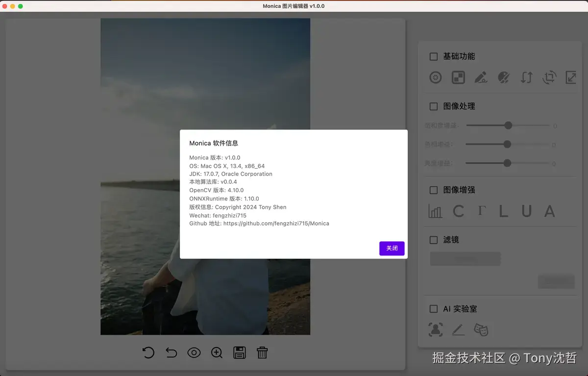Click the trash can delete icon
The image size is (588, 376).
pyautogui.click(x=262, y=352)
